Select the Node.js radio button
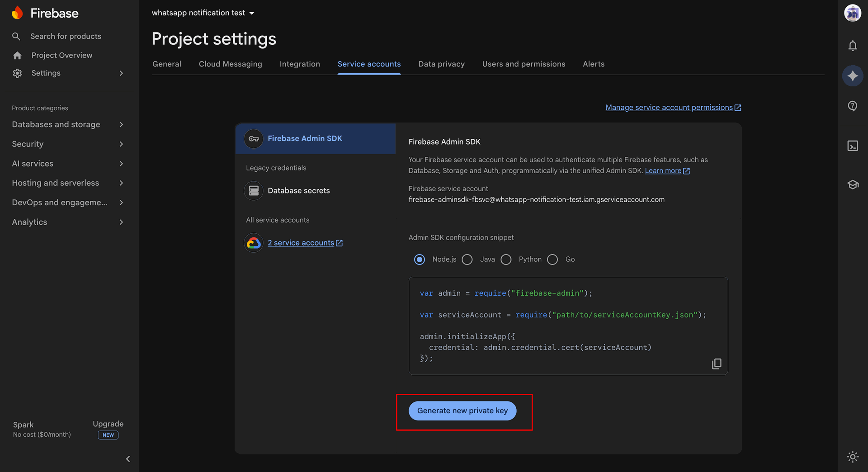 click(420, 260)
